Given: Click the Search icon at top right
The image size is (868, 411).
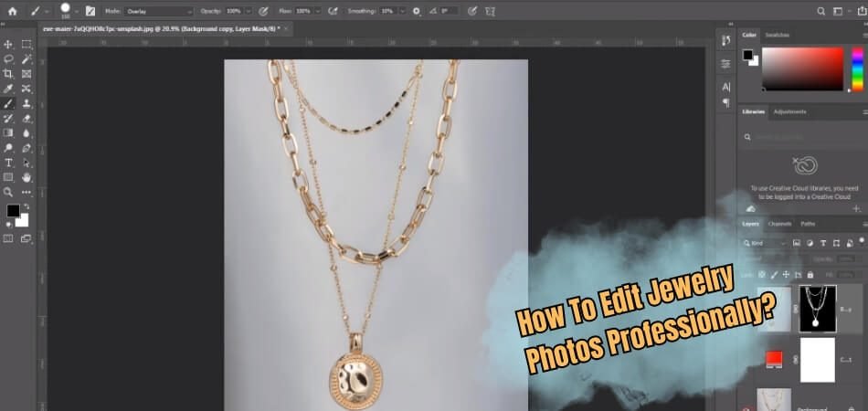Looking at the screenshot, I should (x=821, y=11).
